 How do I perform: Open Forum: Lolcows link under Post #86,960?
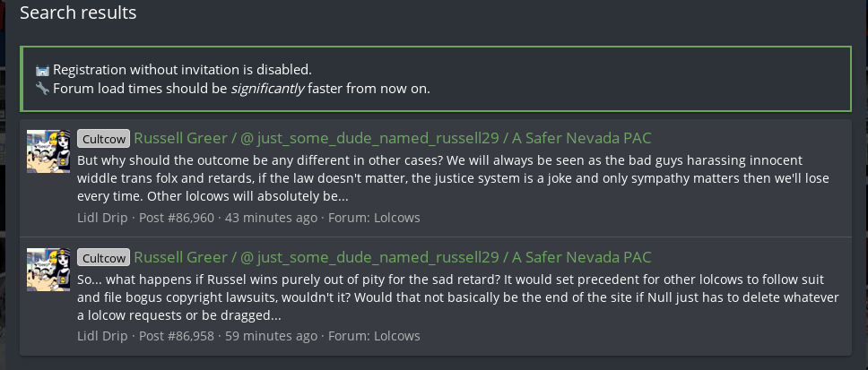(x=374, y=218)
